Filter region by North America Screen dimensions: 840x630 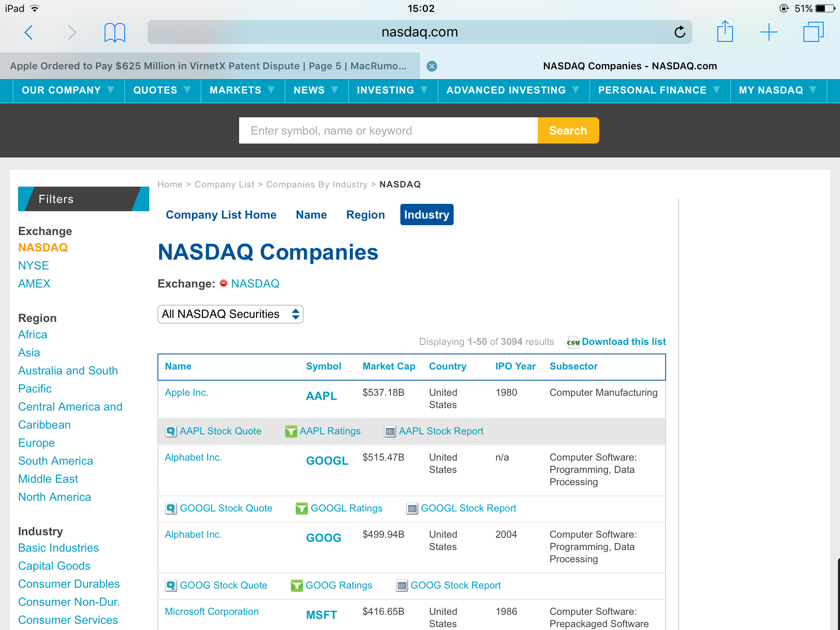(x=55, y=497)
